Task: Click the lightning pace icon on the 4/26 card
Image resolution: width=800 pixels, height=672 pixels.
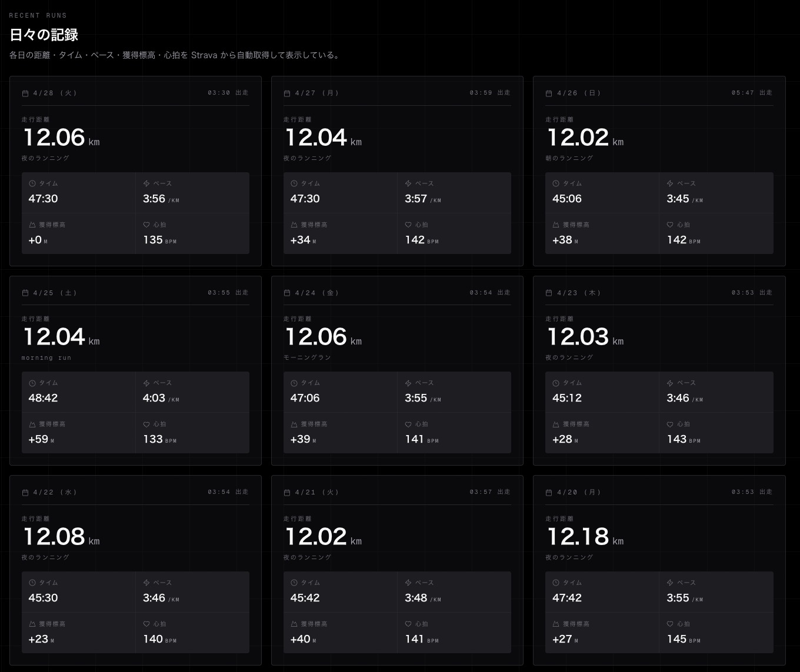Action: (x=670, y=183)
